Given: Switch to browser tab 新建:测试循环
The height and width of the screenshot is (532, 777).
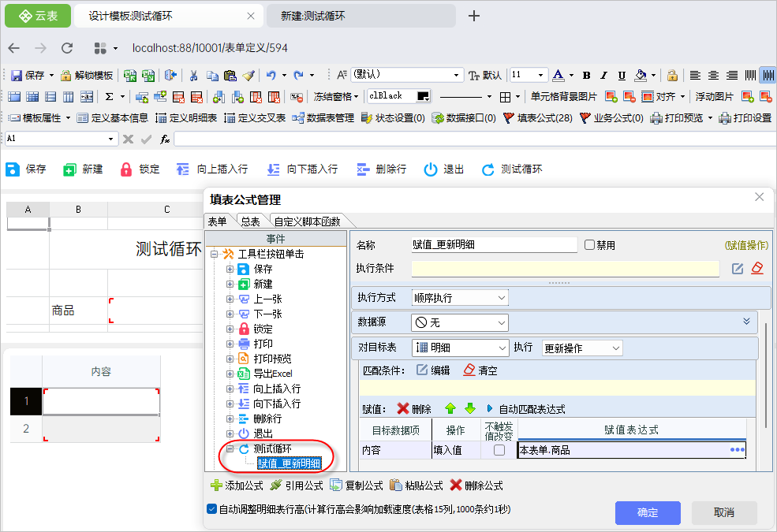Looking at the screenshot, I should coord(361,16).
